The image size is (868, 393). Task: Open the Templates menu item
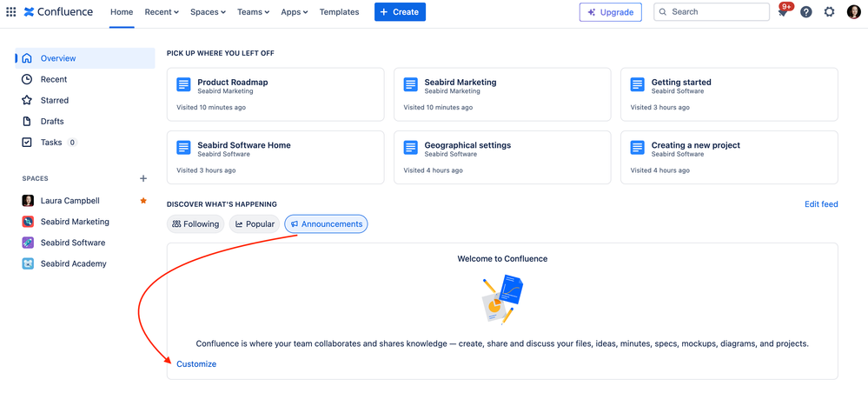(x=340, y=11)
